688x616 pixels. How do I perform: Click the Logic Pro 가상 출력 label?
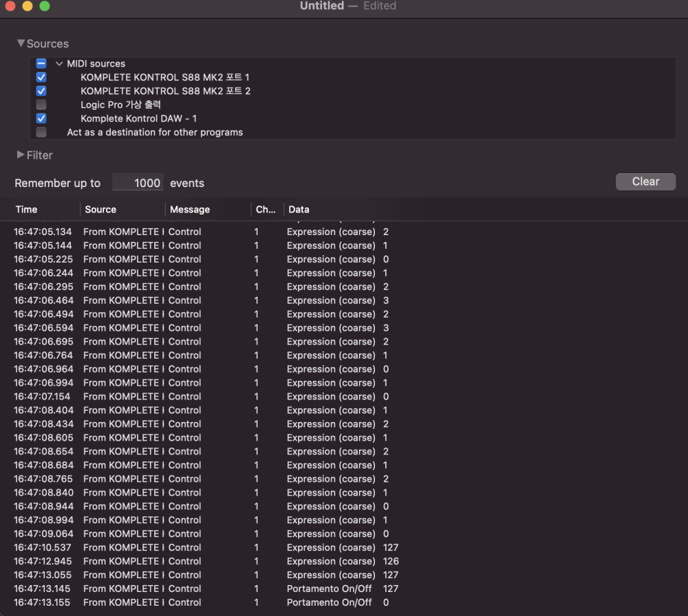(x=120, y=104)
